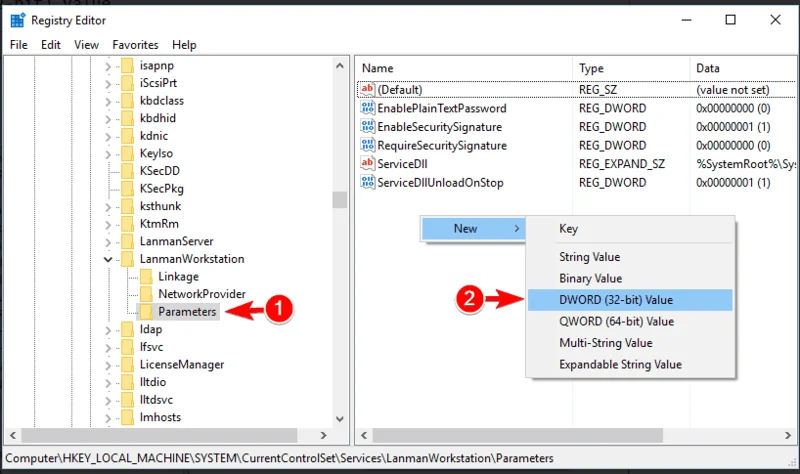This screenshot has width=800, height=474.
Task: Expand the LanmanServer tree node
Action: 108,242
